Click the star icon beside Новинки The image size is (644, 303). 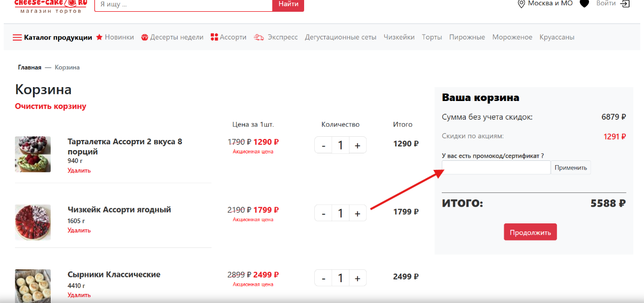pyautogui.click(x=99, y=37)
